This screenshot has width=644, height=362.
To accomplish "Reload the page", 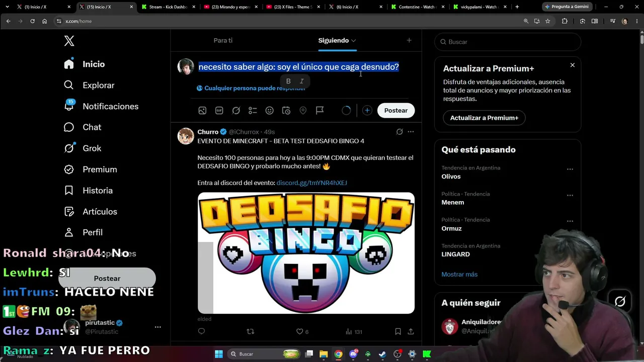I will [32, 21].
